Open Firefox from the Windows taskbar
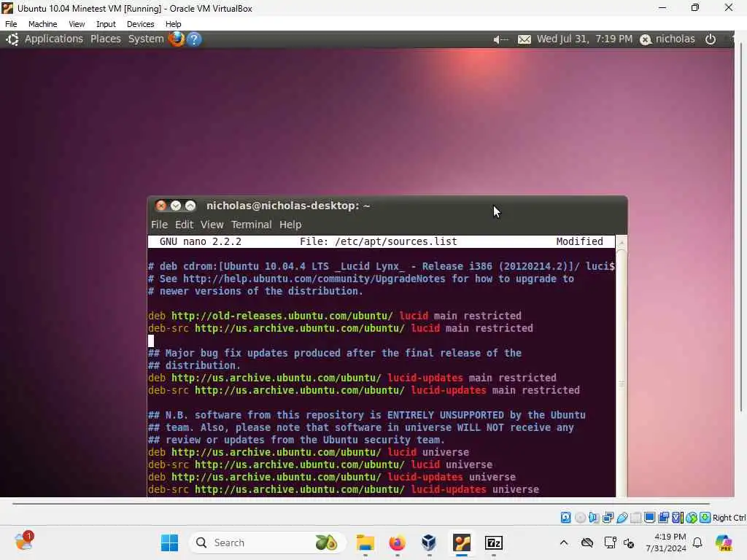Viewport: 747px width, 560px height. pos(398,542)
